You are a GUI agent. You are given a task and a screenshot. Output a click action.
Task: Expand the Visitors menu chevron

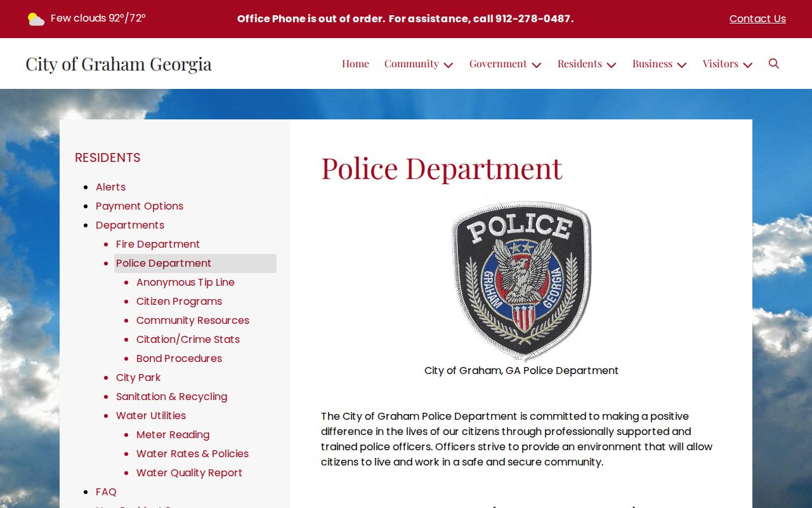[748, 65]
